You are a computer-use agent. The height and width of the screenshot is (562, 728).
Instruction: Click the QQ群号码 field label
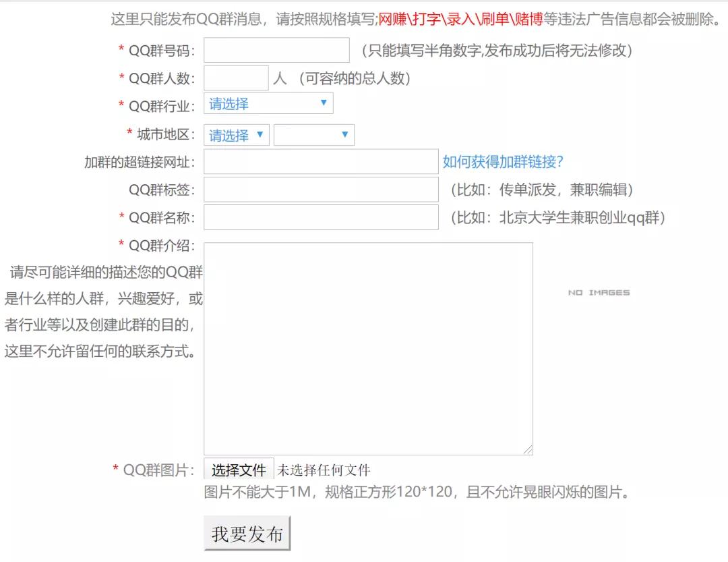[161, 51]
